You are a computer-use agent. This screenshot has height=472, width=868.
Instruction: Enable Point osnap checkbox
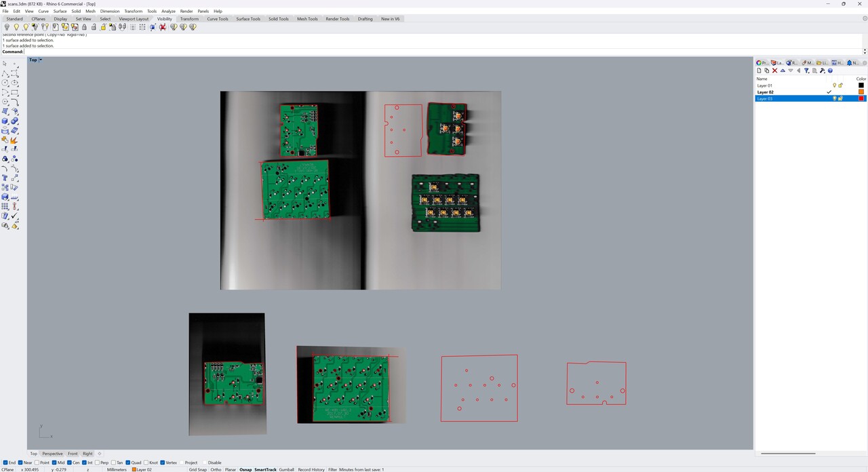(37, 463)
